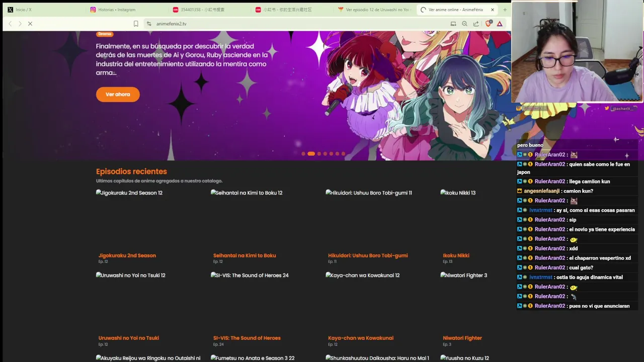Image resolution: width=644 pixels, height=362 pixels.
Task: Close the AnimeFénix tab
Action: click(x=493, y=10)
